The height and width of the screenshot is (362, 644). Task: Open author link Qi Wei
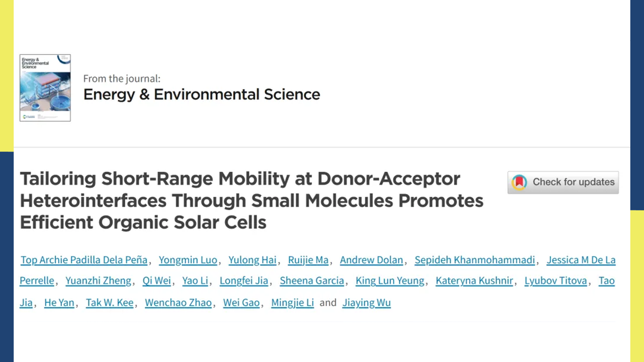pos(157,281)
